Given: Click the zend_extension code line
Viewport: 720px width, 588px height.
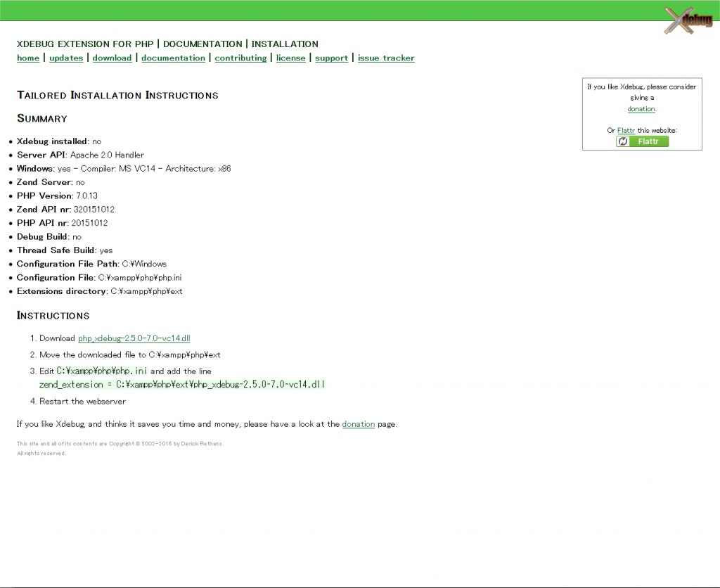Looking at the screenshot, I should coord(182,385).
